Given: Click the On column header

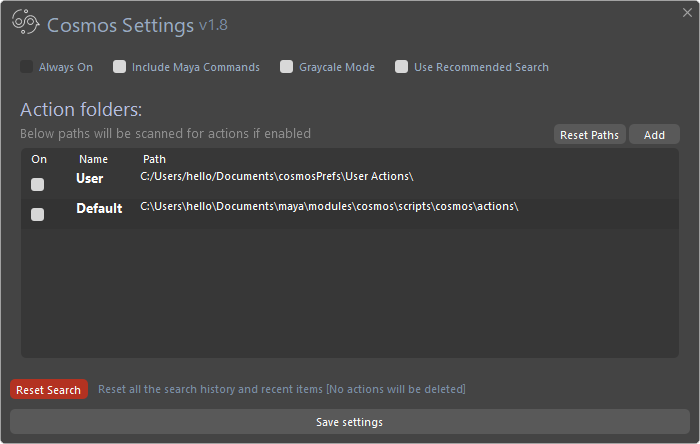Looking at the screenshot, I should [x=39, y=159].
